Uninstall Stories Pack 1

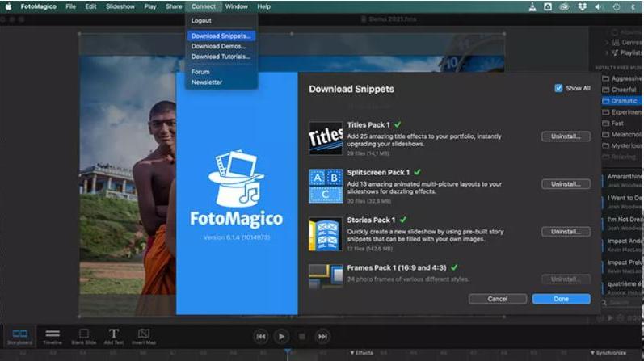click(x=566, y=232)
